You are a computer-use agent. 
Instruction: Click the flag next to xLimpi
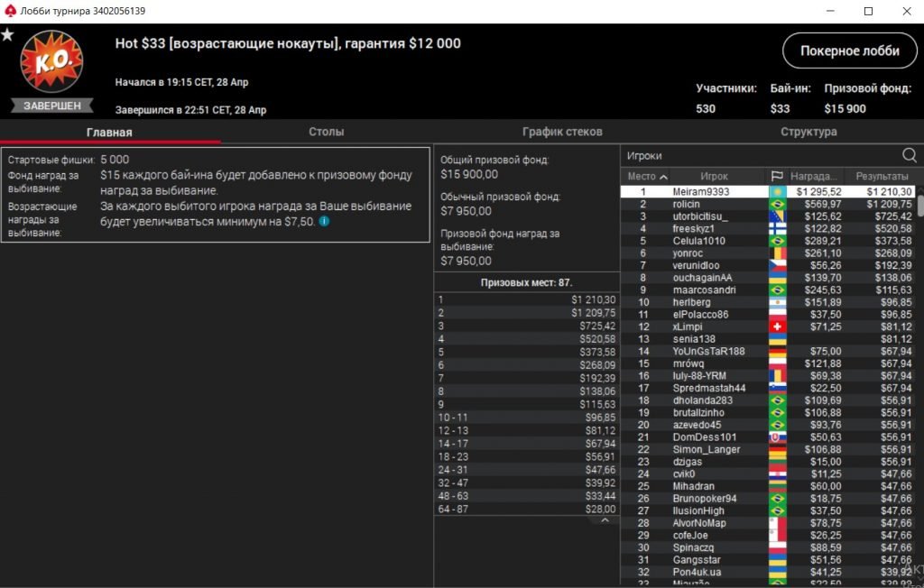pyautogui.click(x=776, y=326)
